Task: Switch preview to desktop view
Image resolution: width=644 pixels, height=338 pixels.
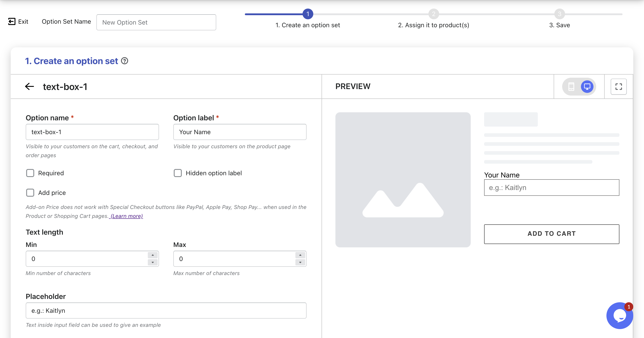Action: pos(587,87)
